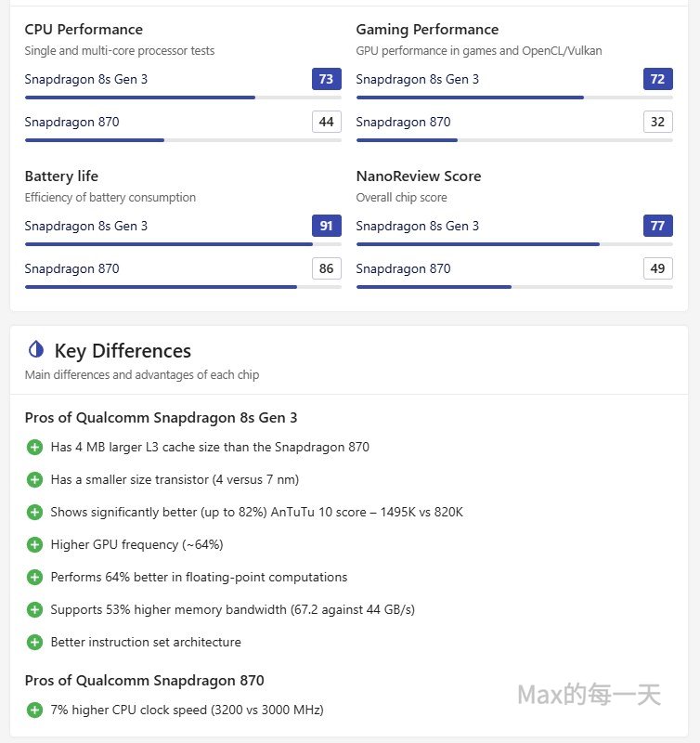Click the green plus icon beside smaller transistor size
The height and width of the screenshot is (743, 700).
tap(35, 480)
